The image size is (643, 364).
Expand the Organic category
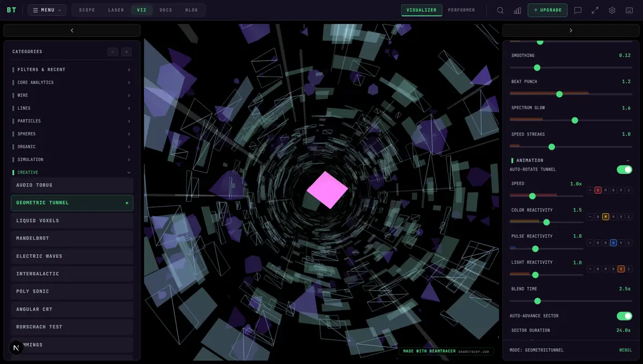[x=72, y=147]
